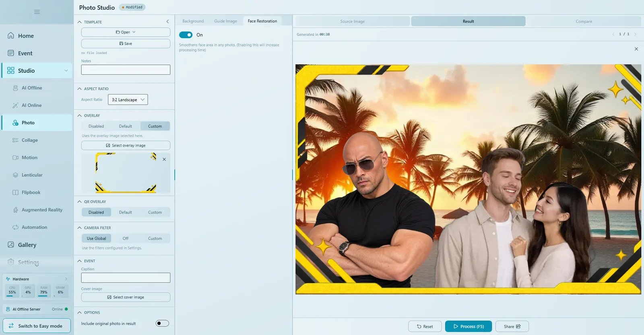The width and height of the screenshot is (644, 335).
Task: Open the Augmented Reality icon
Action: click(x=15, y=210)
